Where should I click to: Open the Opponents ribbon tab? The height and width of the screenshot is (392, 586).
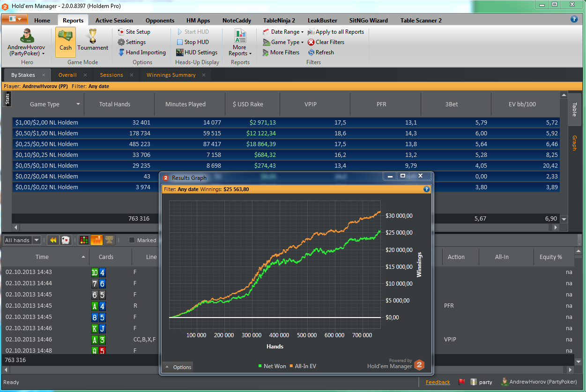(x=160, y=20)
